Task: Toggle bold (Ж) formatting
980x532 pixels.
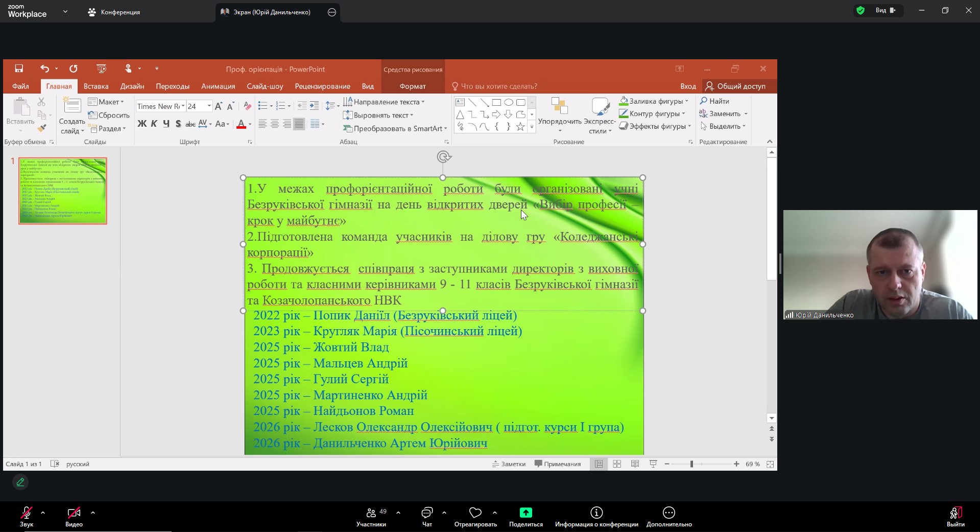Action: [x=142, y=124]
